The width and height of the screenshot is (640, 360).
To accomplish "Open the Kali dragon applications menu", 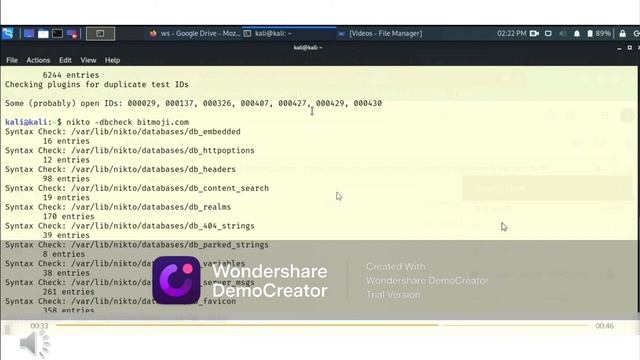I will (x=7, y=33).
